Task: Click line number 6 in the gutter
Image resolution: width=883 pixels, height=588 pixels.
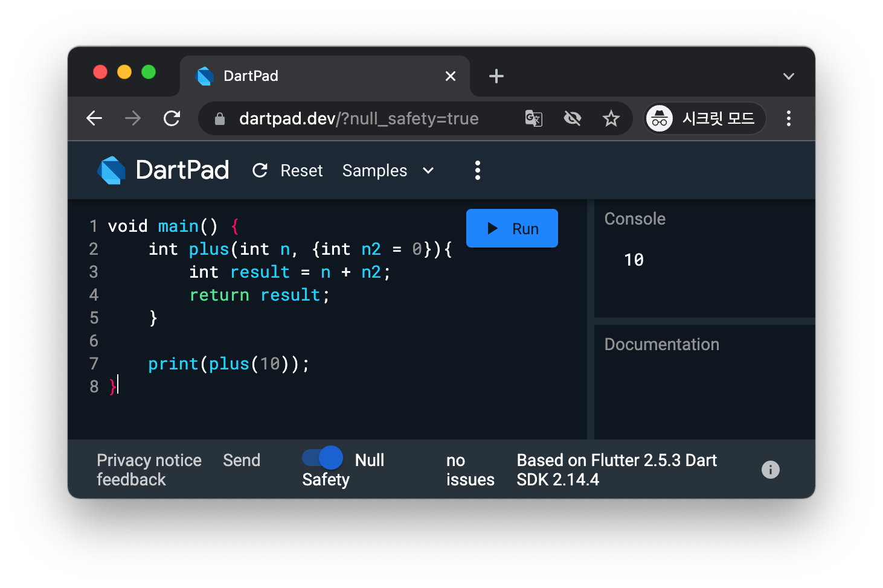Action: click(94, 341)
